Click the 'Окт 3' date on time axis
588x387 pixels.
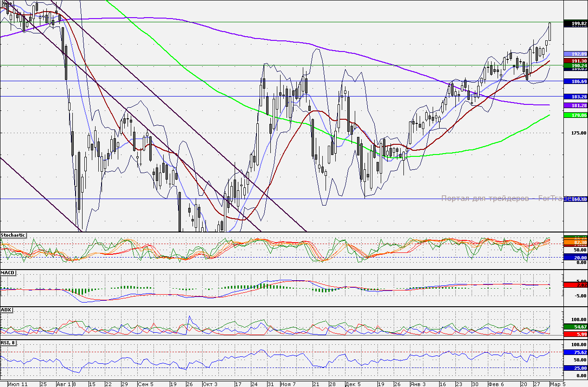(x=210, y=384)
